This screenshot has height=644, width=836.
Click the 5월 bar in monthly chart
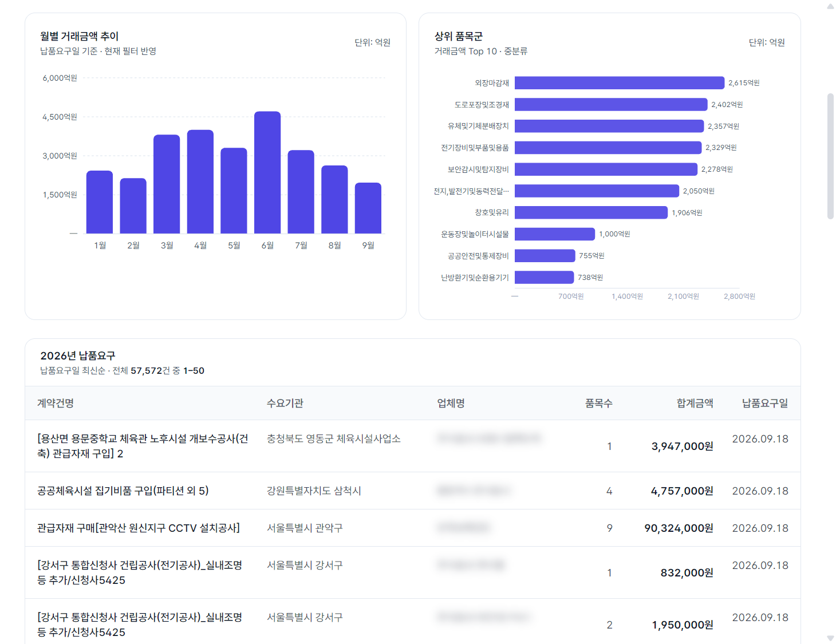[234, 191]
